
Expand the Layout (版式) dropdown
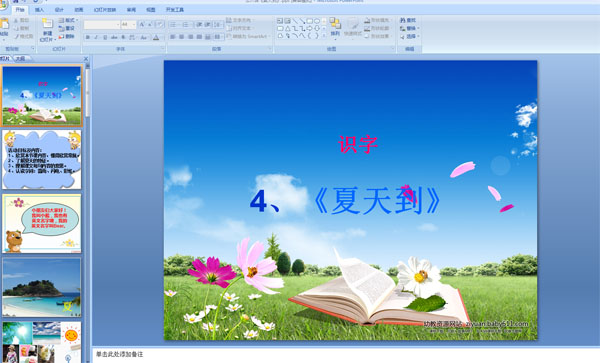[x=68, y=20]
